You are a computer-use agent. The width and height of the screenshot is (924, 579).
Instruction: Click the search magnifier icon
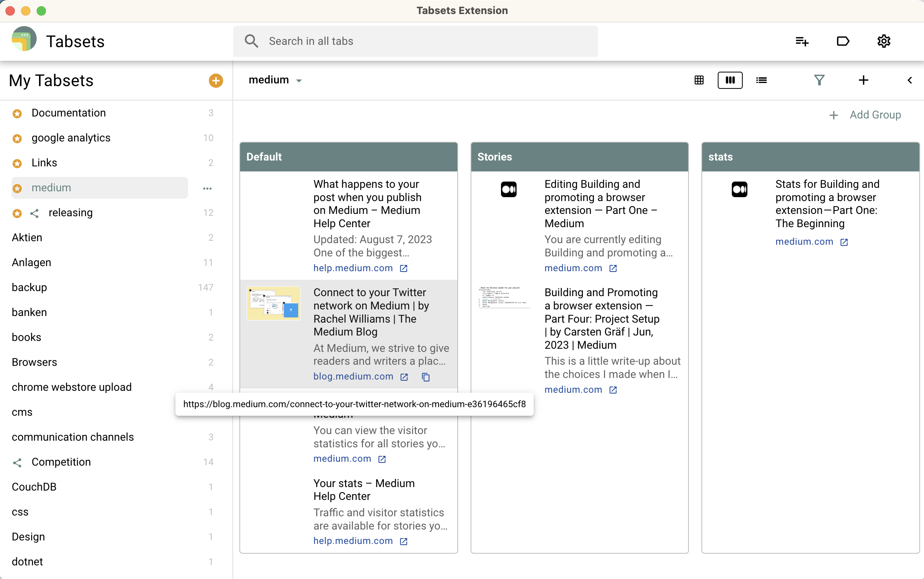point(251,41)
